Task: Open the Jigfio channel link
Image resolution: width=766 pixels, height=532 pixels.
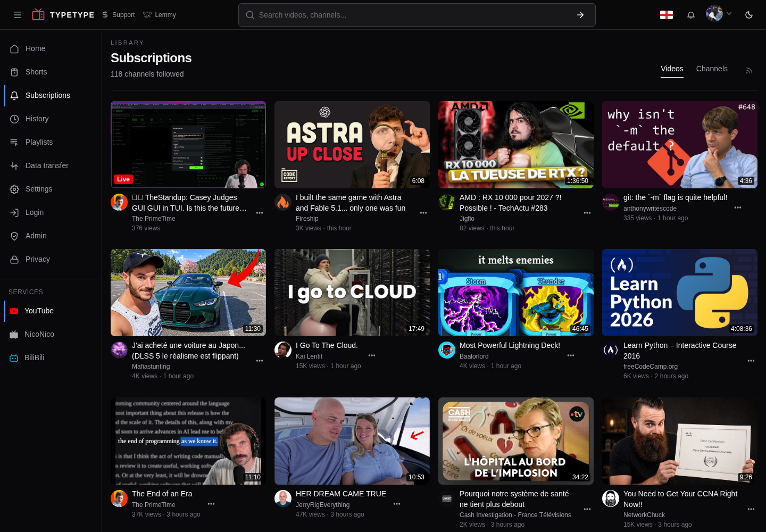Action: [x=467, y=219]
